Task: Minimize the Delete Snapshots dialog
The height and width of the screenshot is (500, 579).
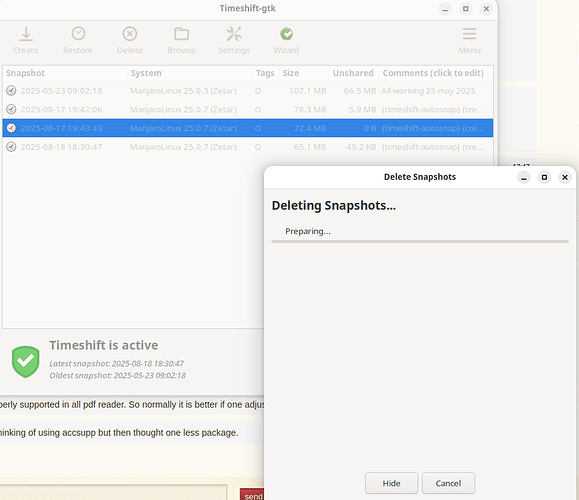Action: (524, 177)
